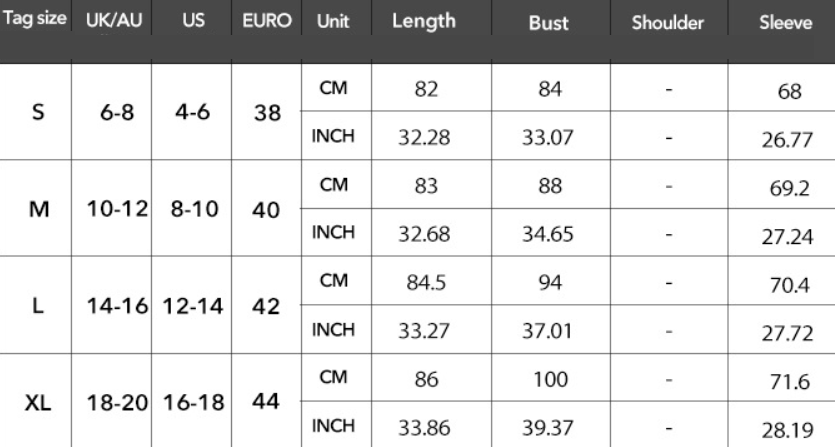Click the 32.28 inch length value
Screen dimensions: 835x447
tap(423, 137)
